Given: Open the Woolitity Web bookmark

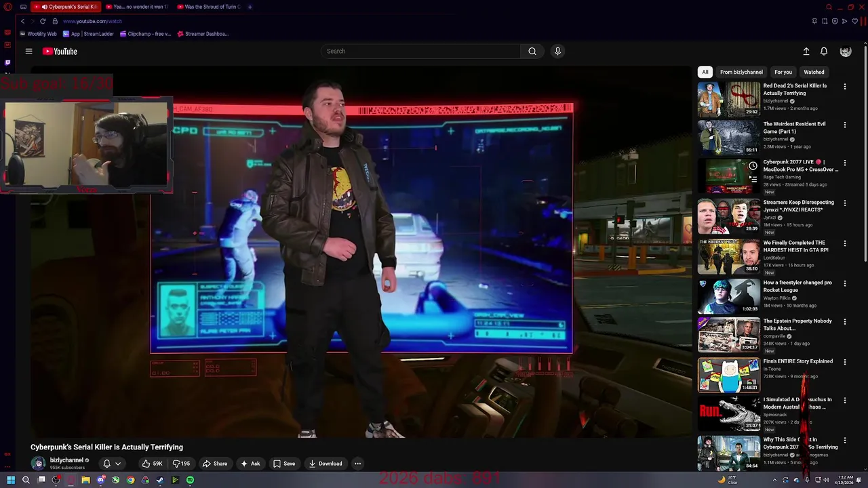Looking at the screenshot, I should 39,34.
